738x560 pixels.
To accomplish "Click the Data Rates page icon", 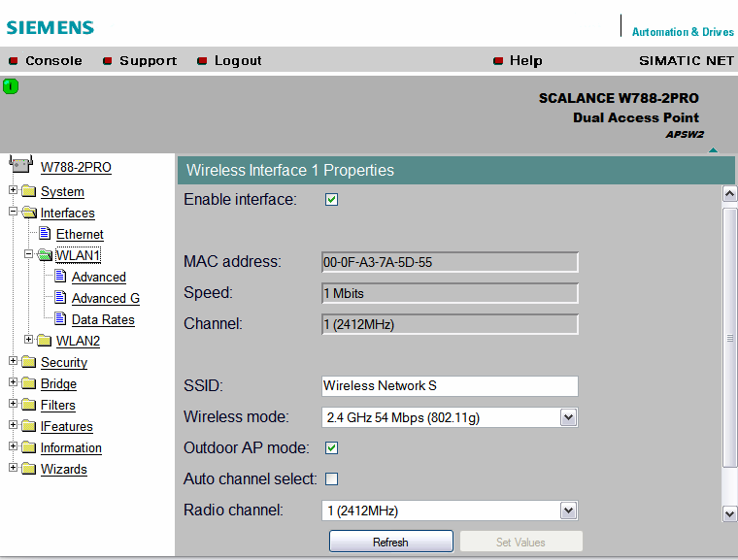I will pyautogui.click(x=60, y=318).
